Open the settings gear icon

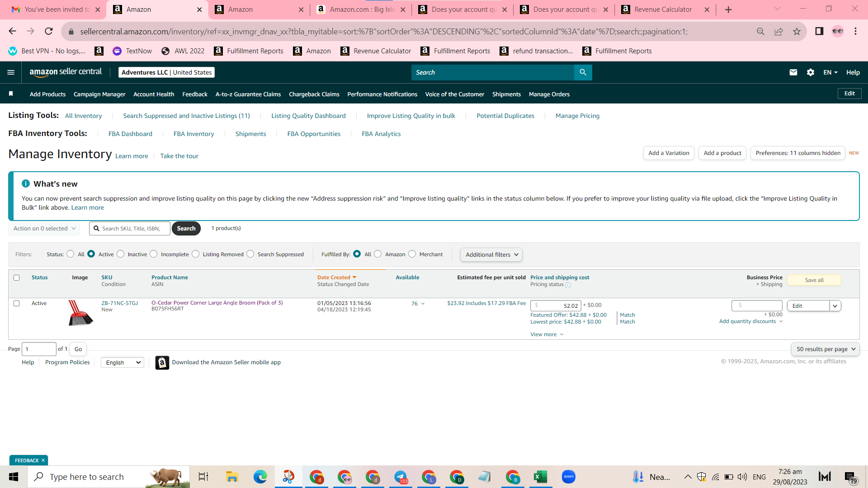[x=811, y=72]
